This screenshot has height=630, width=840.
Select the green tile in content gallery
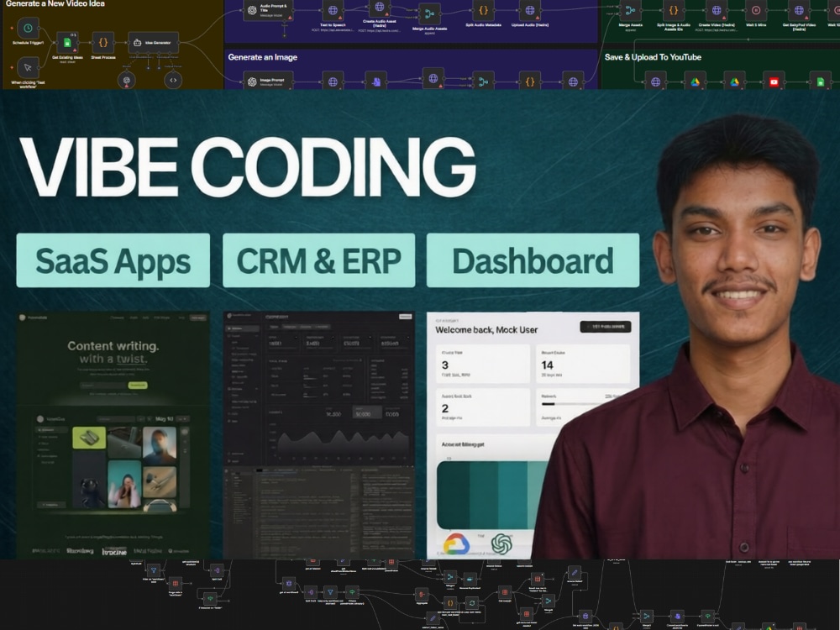pos(89,438)
